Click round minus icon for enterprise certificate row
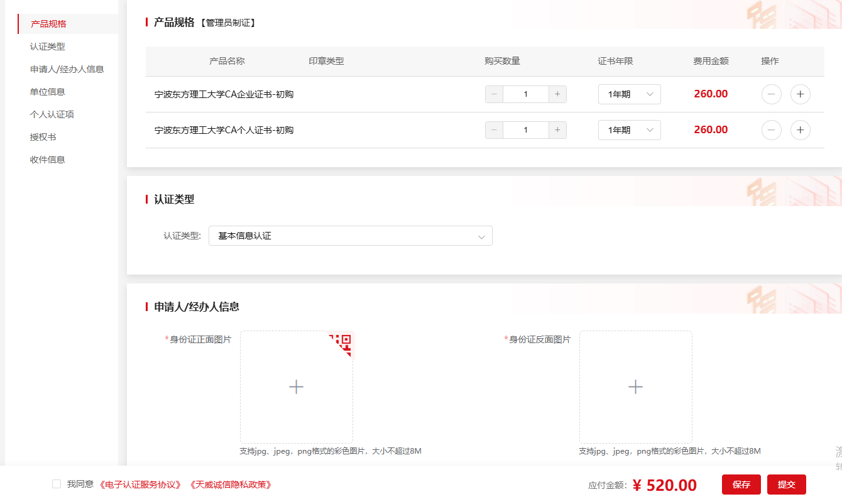Screen dimensions: 842x504 (x=771, y=94)
